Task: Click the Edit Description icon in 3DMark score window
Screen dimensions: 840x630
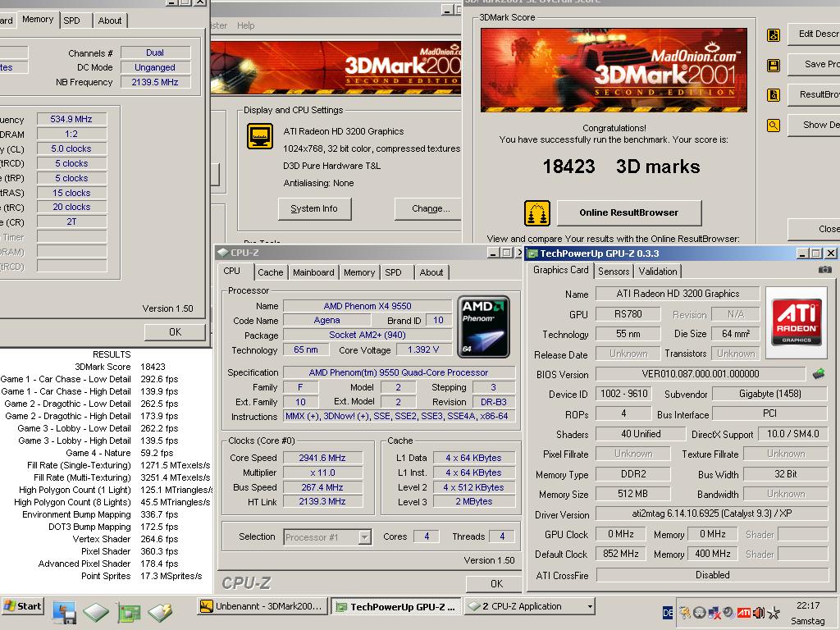Action: 773,35
